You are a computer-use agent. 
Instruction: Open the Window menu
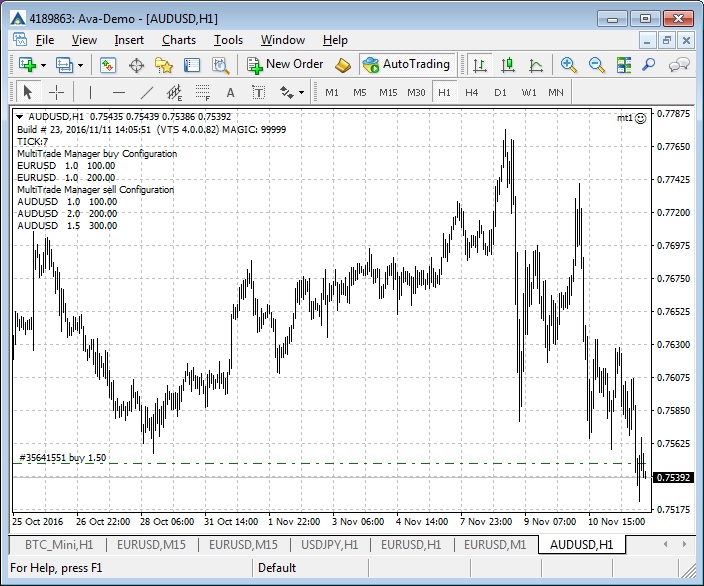point(283,40)
